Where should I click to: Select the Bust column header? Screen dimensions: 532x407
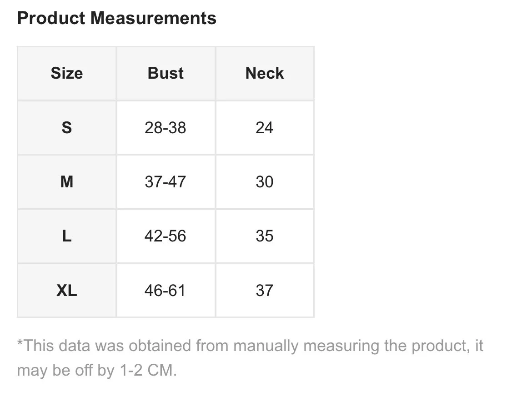coord(166,73)
